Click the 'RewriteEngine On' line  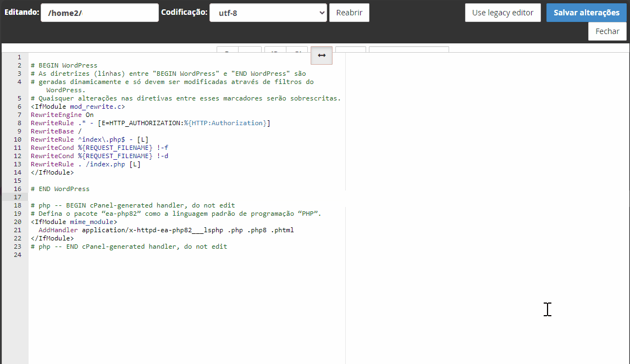pyautogui.click(x=62, y=115)
